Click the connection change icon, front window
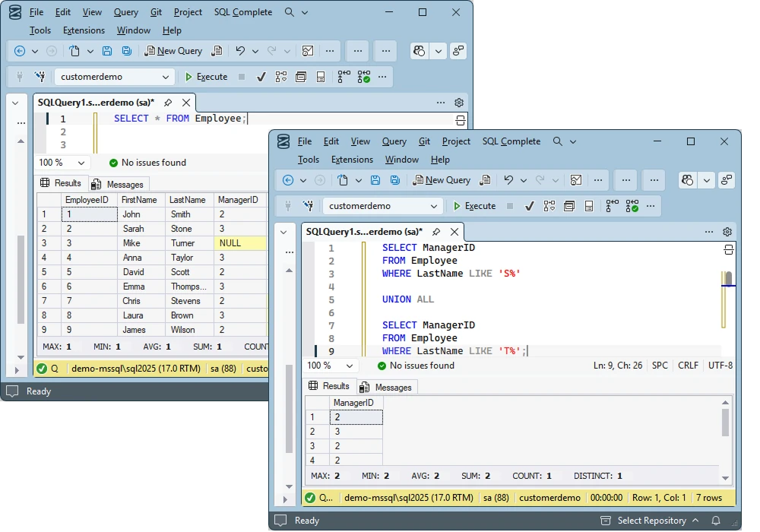The height and width of the screenshot is (532, 760). (309, 206)
